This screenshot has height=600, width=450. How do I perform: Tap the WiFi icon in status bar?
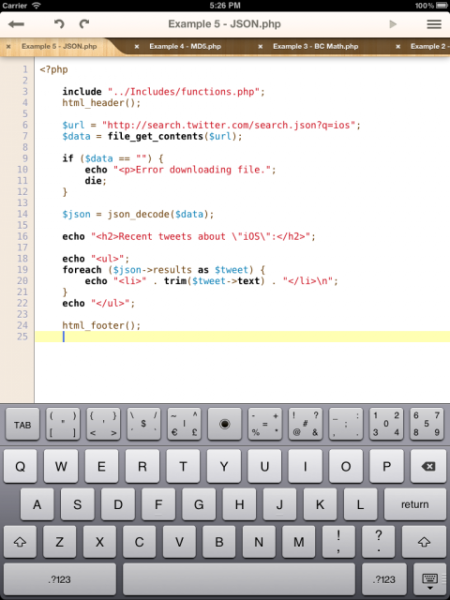pos(36,5)
